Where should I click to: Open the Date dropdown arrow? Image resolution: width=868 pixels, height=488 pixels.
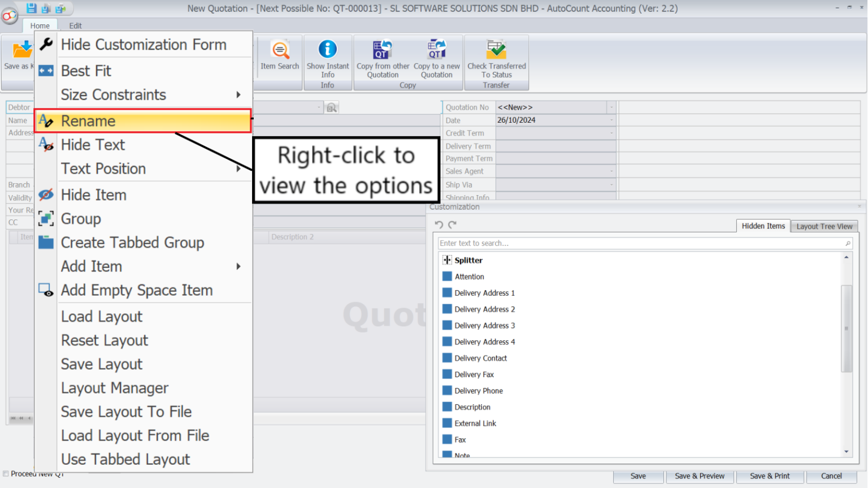(x=611, y=120)
